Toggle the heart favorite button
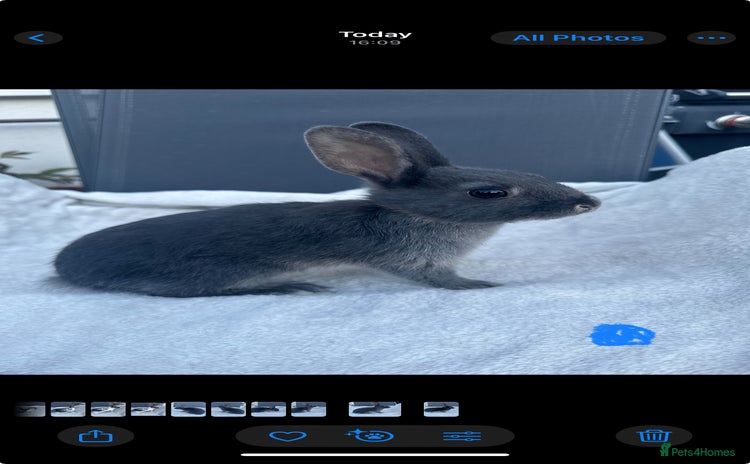This screenshot has height=464, width=750. tap(288, 436)
